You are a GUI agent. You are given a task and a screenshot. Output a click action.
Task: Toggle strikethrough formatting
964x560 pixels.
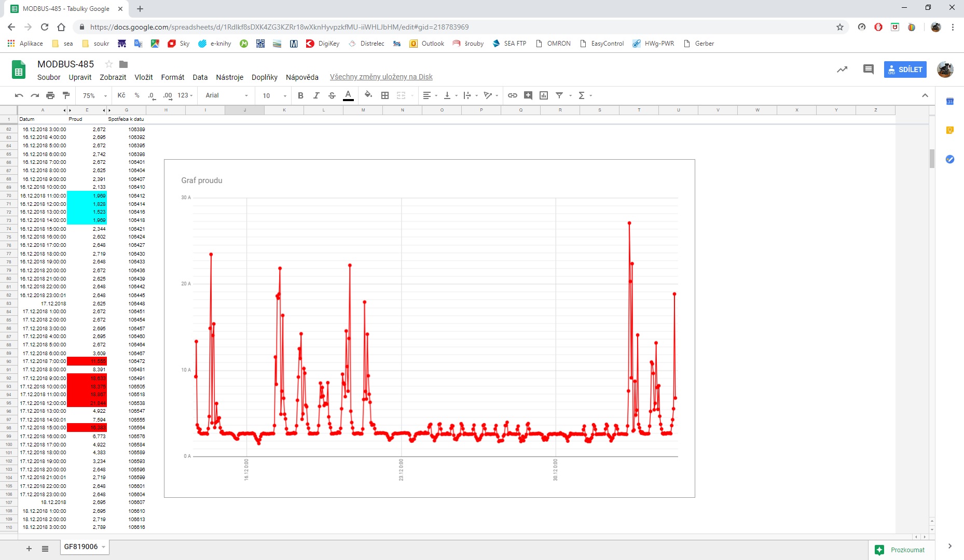coord(332,95)
